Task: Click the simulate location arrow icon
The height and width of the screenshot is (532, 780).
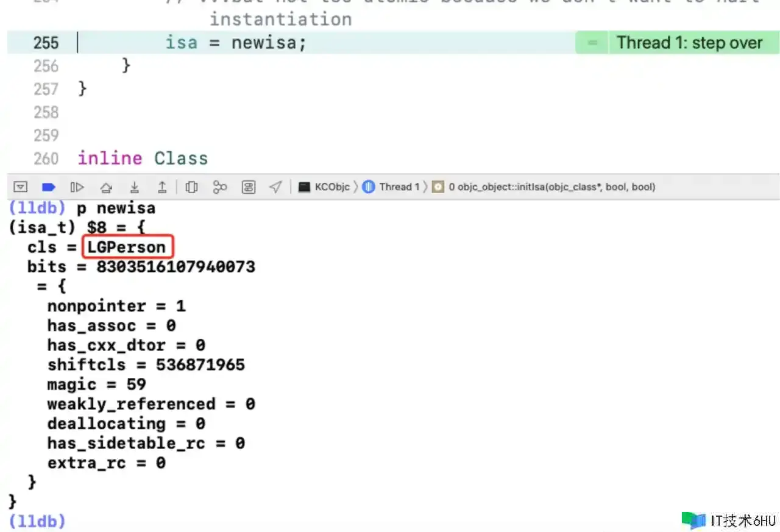Action: click(x=276, y=187)
